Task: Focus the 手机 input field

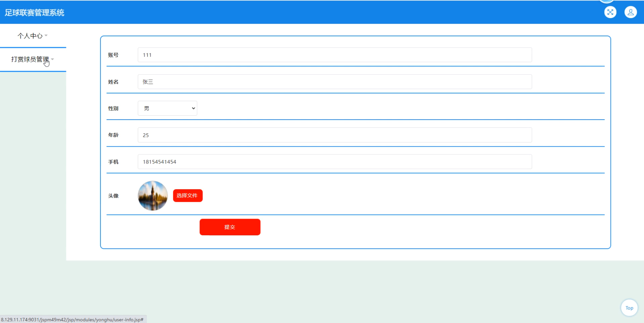Action: pos(335,162)
